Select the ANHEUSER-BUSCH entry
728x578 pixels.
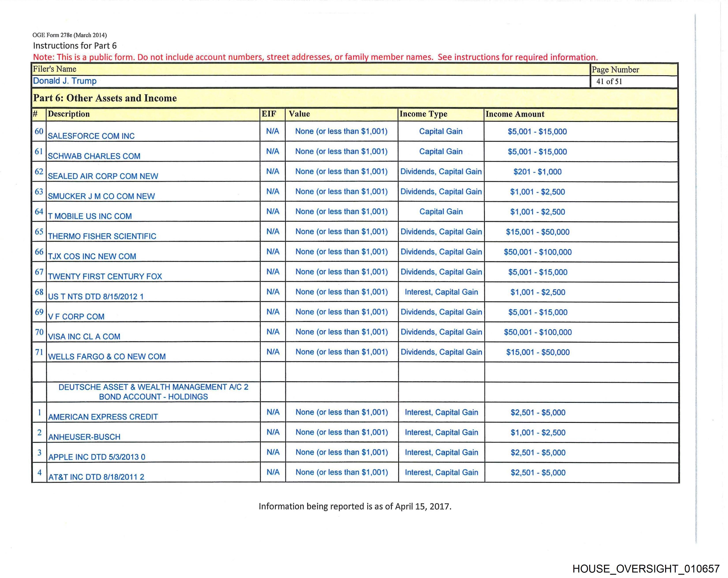coord(84,437)
